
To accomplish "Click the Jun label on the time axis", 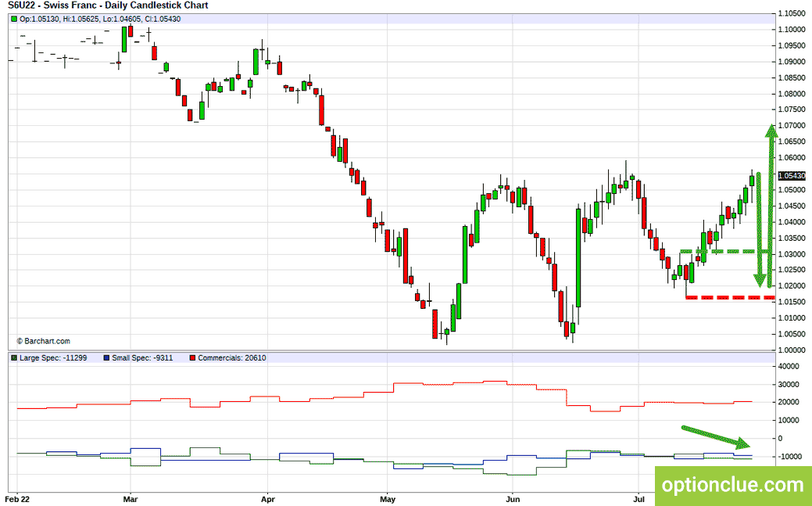I will (x=512, y=499).
